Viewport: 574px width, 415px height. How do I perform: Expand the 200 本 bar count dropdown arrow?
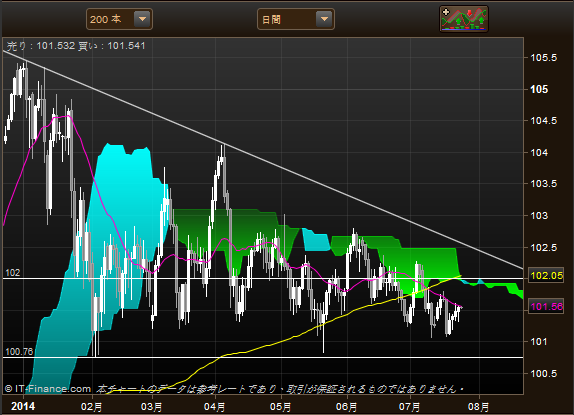pos(142,19)
